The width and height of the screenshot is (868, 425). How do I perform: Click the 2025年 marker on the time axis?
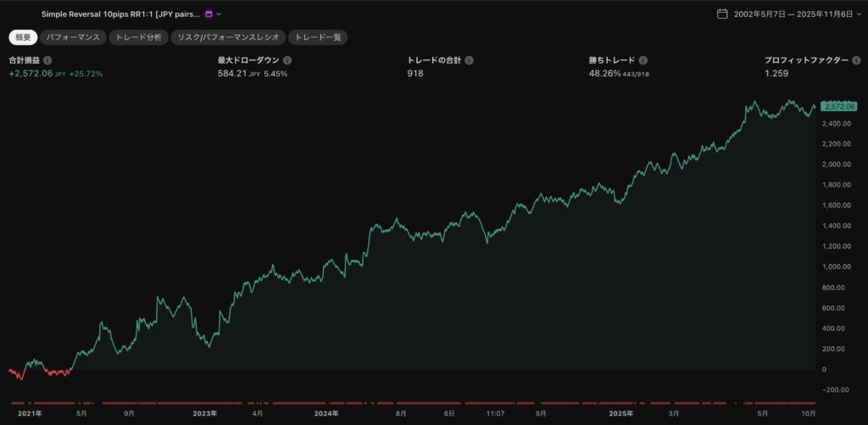point(621,413)
